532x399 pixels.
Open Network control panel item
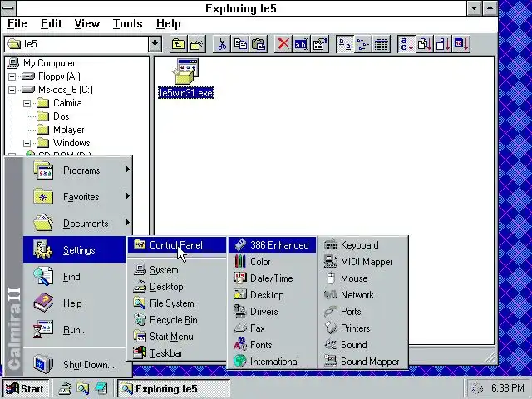coord(363,295)
